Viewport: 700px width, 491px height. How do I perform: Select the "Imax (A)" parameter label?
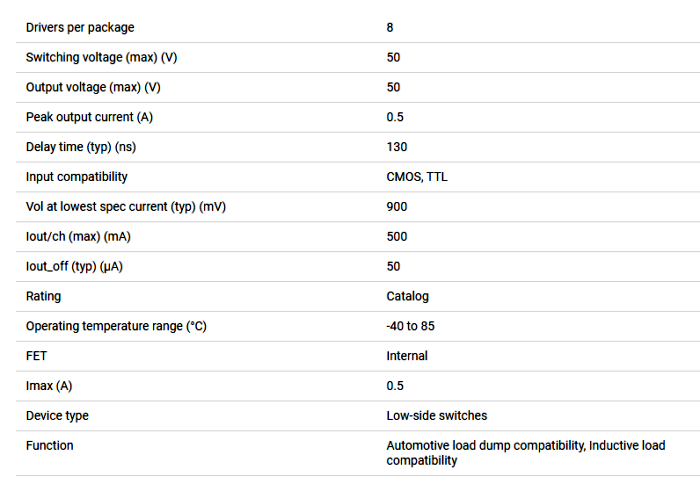(x=49, y=386)
